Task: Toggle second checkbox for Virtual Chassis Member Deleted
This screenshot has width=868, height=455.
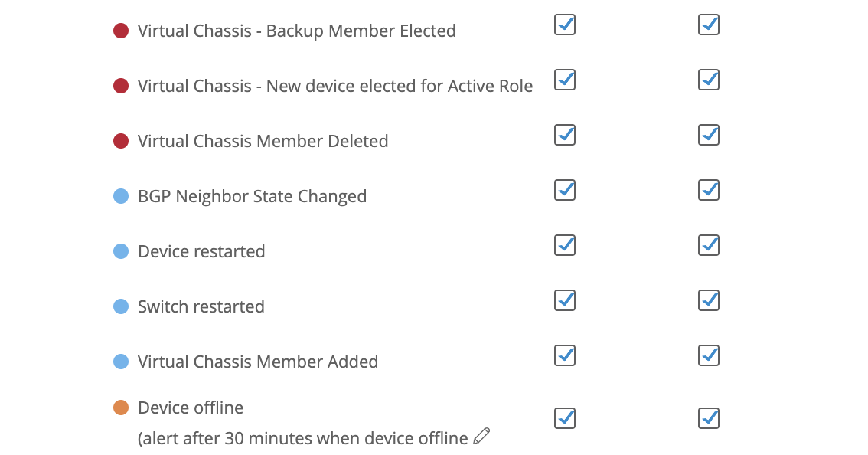Action: point(709,135)
